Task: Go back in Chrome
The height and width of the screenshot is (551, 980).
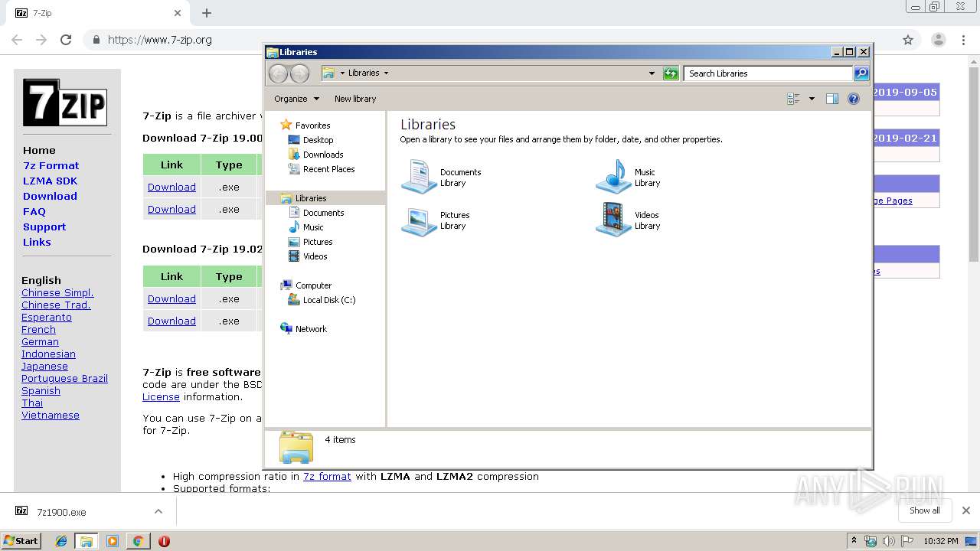Action: 17,40
